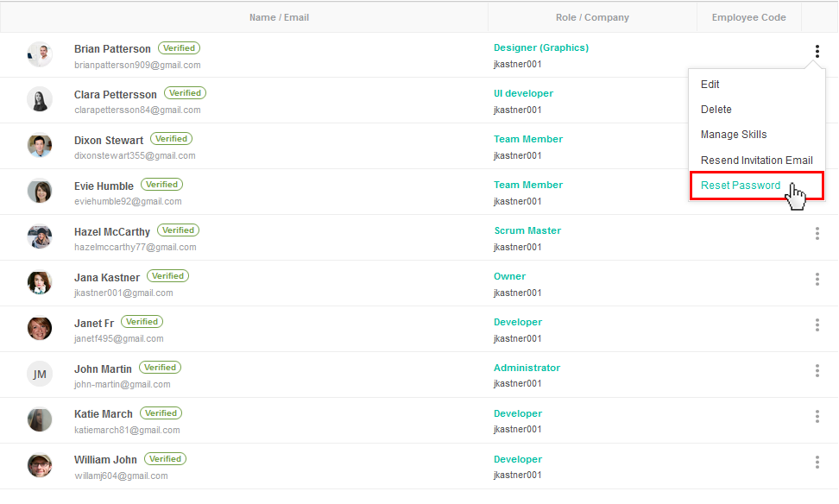
Task: Click John Martin's JM initials avatar
Action: [40, 374]
